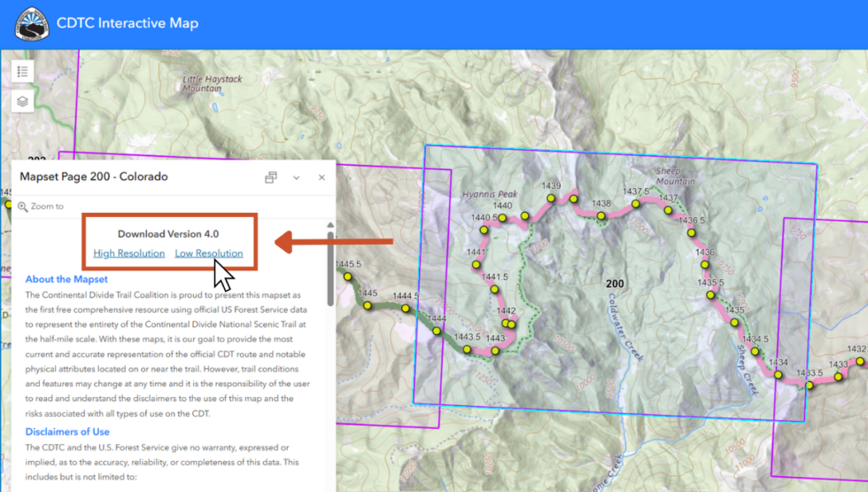This screenshot has width=868, height=492.
Task: Select the mile marker 1445.5 point
Action: tap(347, 277)
